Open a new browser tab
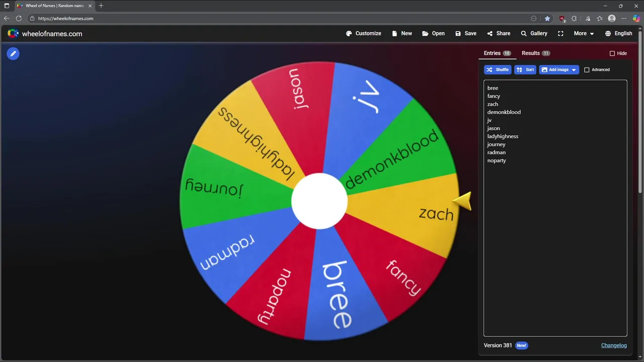Image resolution: width=644 pixels, height=362 pixels. tap(101, 6)
